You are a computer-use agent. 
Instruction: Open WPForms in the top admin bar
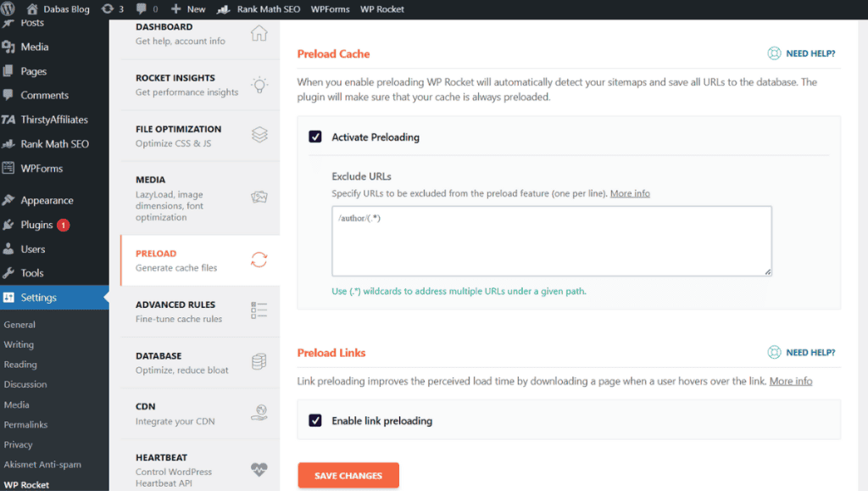[330, 8]
